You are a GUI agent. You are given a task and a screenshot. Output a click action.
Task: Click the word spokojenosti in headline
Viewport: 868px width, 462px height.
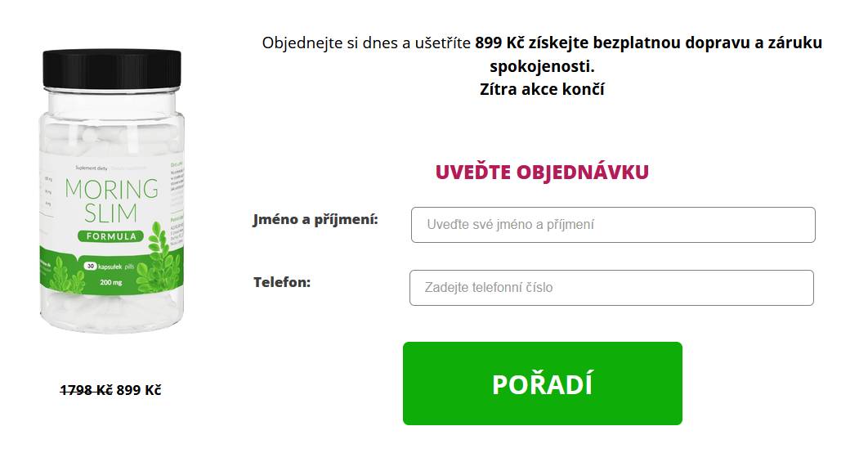point(542,66)
